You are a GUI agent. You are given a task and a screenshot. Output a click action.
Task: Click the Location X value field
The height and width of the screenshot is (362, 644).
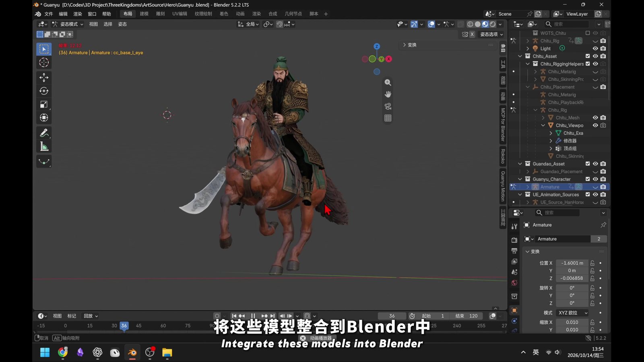(x=572, y=263)
